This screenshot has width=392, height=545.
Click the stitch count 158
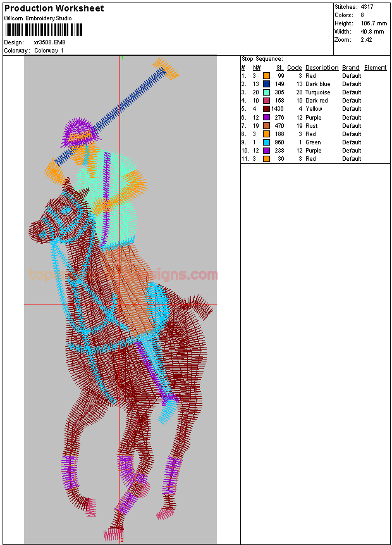pos(279,101)
